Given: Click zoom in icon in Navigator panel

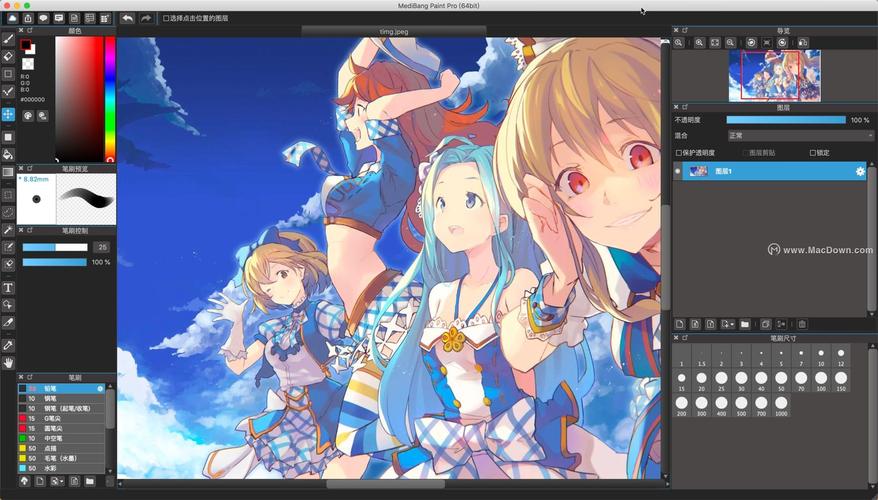Looking at the screenshot, I should coord(699,43).
